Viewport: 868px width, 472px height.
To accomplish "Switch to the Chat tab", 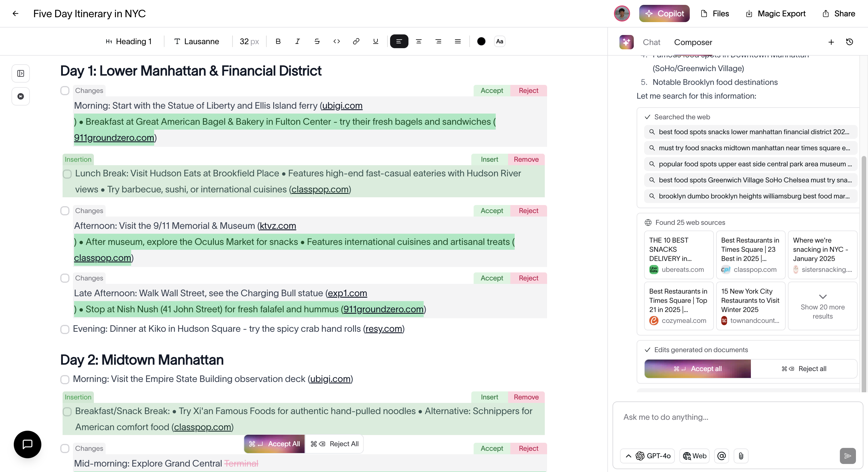I will [x=651, y=42].
